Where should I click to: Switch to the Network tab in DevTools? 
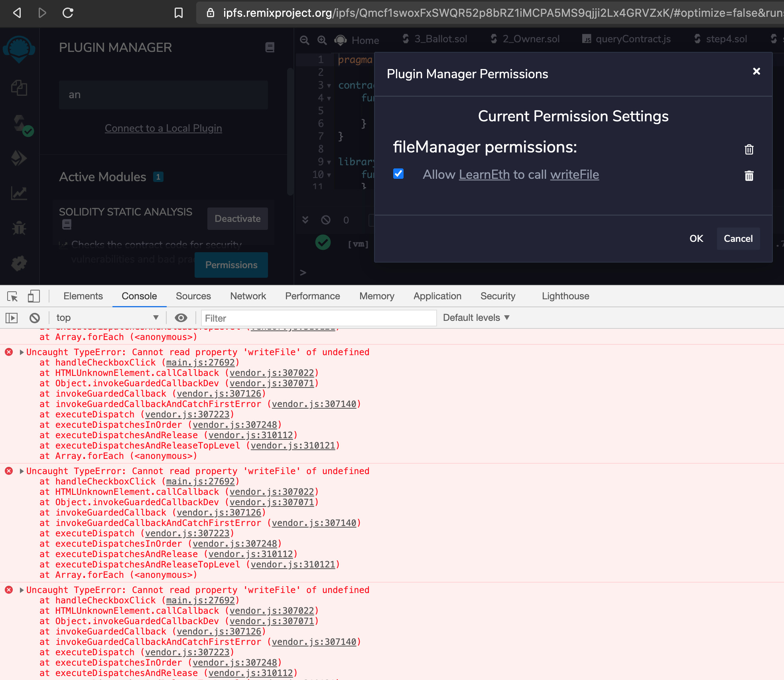[248, 296]
